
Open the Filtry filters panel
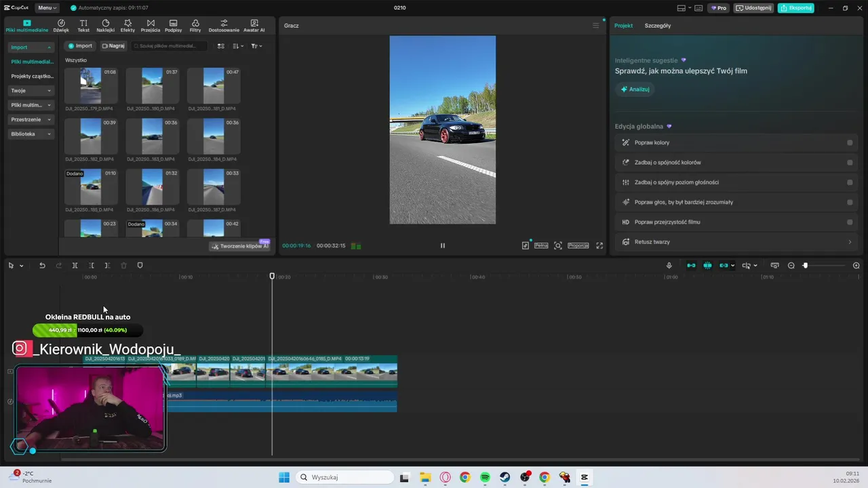[195, 26]
